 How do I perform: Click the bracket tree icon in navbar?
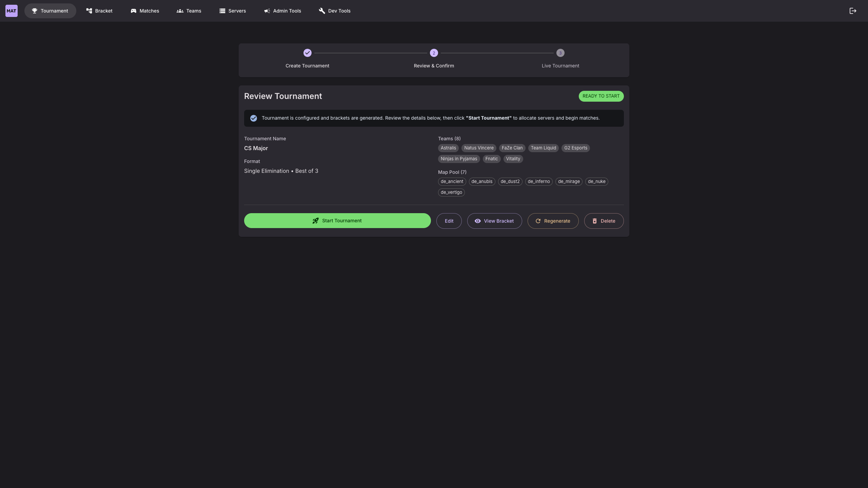pyautogui.click(x=89, y=11)
